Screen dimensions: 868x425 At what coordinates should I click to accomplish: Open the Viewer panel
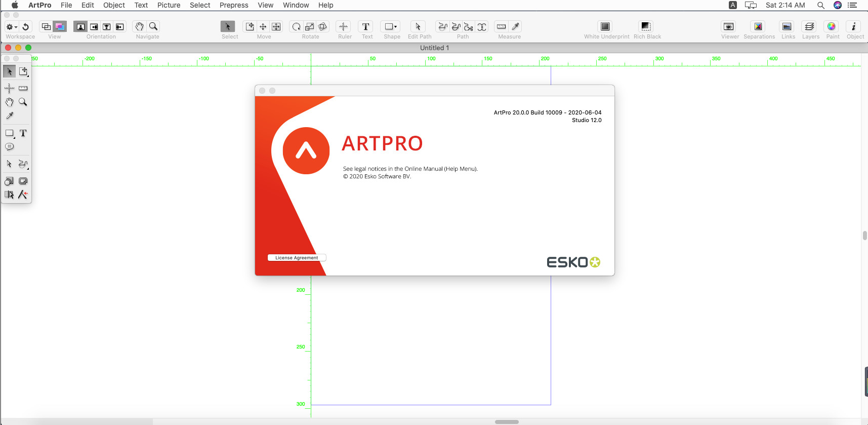coord(729,26)
